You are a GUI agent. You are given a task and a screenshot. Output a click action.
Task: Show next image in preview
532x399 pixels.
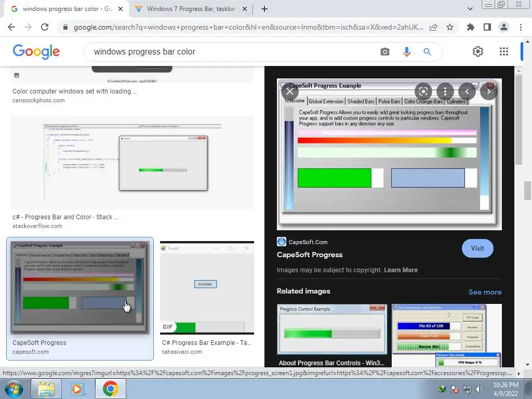click(x=488, y=91)
